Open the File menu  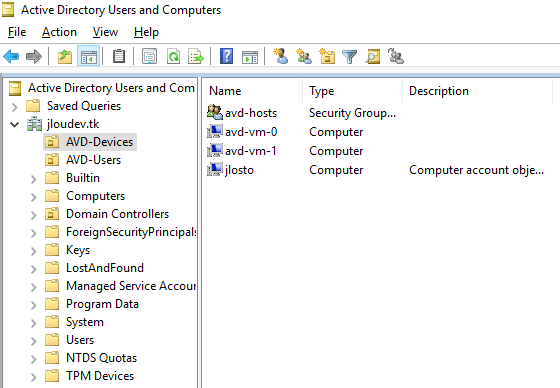click(x=17, y=32)
